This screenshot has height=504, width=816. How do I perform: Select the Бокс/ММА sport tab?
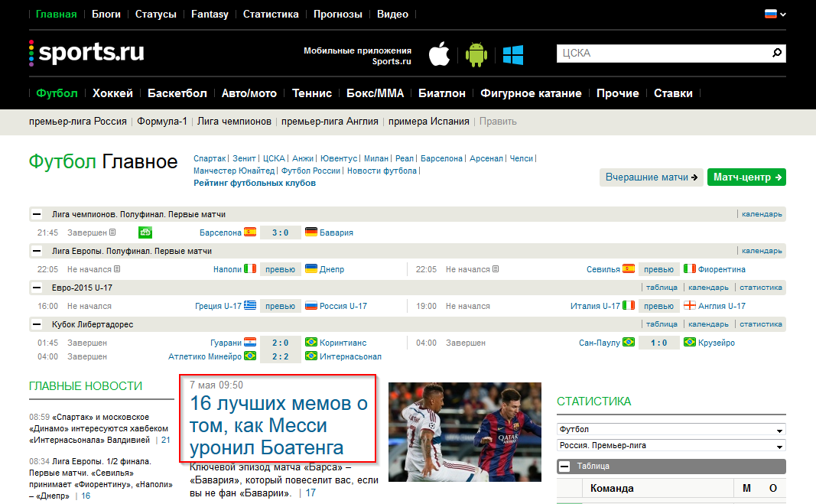pyautogui.click(x=375, y=93)
